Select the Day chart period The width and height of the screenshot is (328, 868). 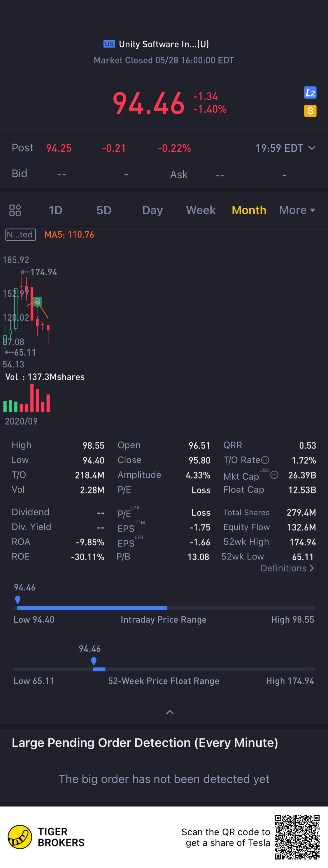152,210
